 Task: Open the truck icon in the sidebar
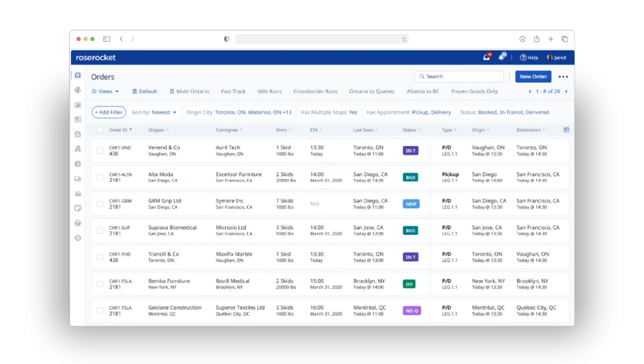(x=77, y=178)
